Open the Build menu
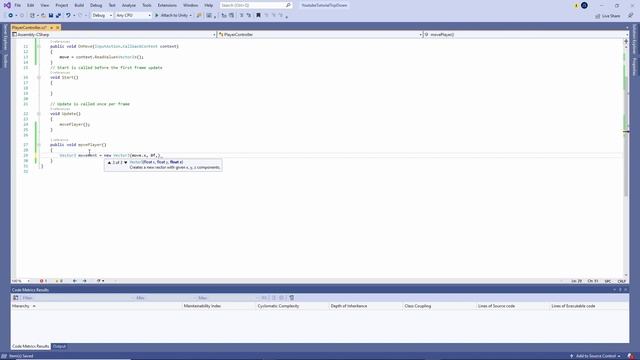The height and width of the screenshot is (360, 640). (79, 5)
